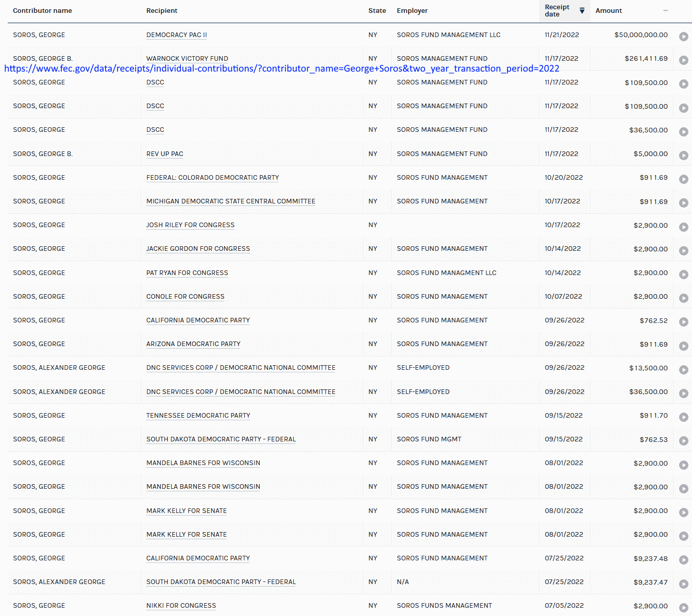Expand the Jackie Gordon for Congress row
The height and width of the screenshot is (616, 692).
[683, 251]
